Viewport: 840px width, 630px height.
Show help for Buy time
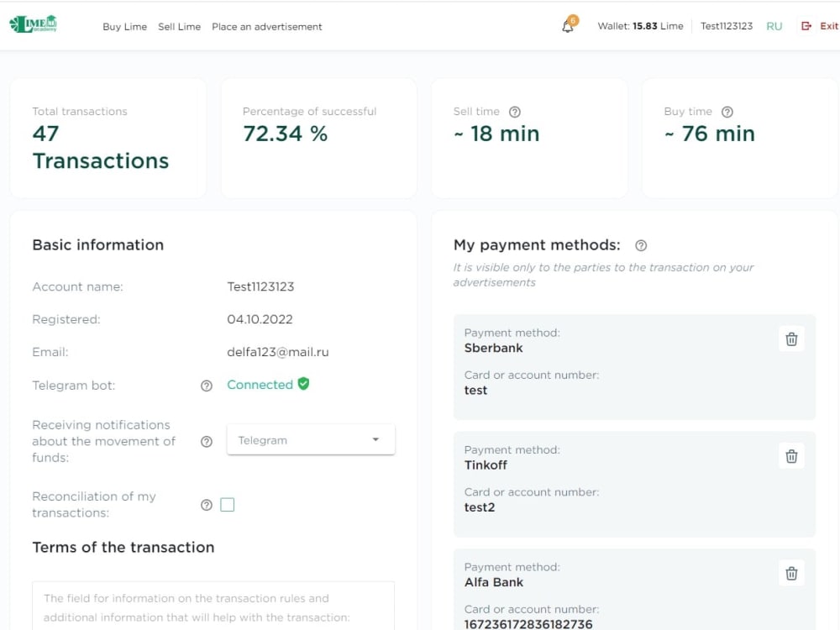727,112
